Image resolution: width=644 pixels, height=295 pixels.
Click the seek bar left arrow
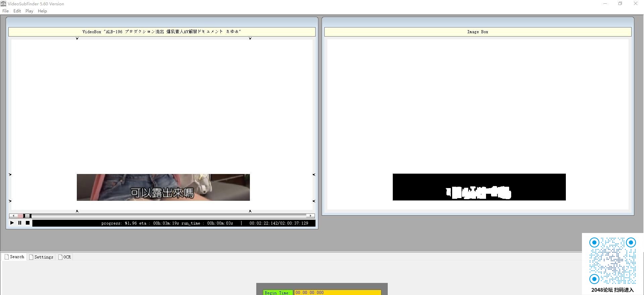click(x=13, y=216)
